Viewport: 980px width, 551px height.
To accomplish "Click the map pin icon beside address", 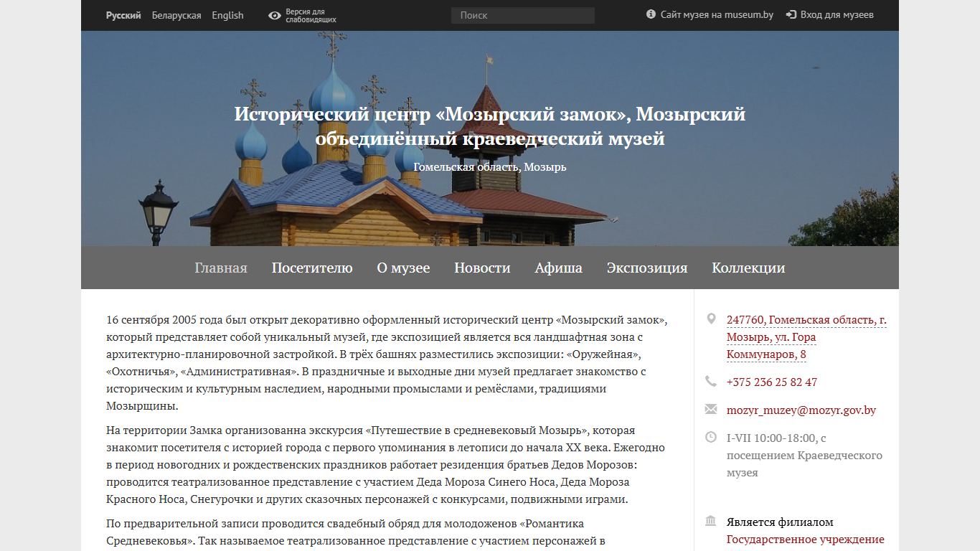I will [711, 319].
